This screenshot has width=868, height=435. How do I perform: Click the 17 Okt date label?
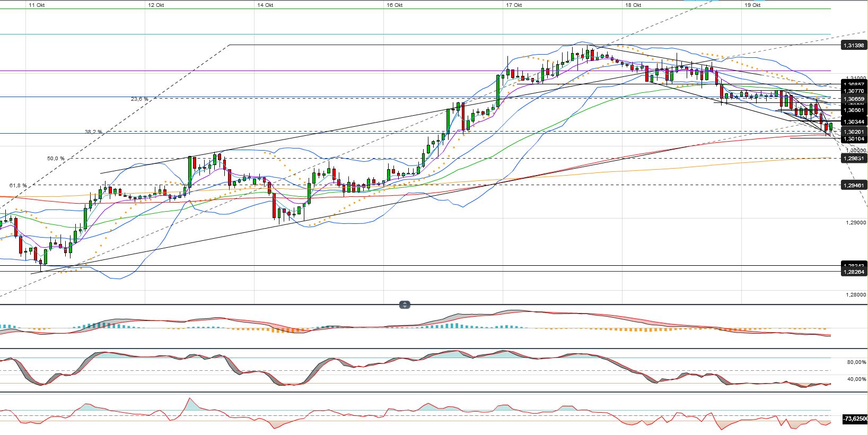[x=514, y=5]
